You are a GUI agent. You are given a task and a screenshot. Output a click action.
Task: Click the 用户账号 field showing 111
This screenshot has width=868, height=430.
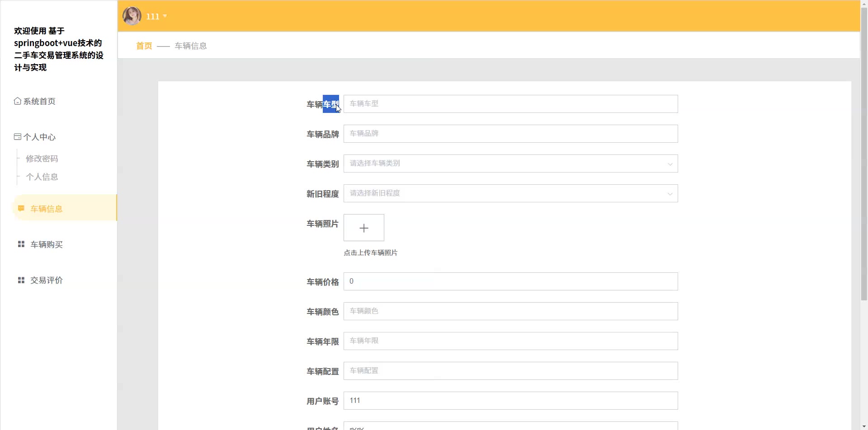(511, 401)
